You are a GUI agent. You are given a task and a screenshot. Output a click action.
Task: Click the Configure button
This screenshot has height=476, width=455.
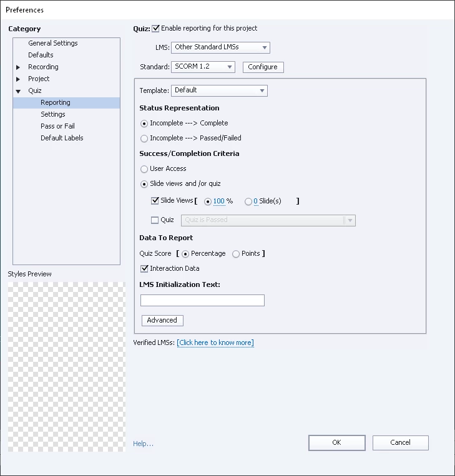[x=263, y=67]
